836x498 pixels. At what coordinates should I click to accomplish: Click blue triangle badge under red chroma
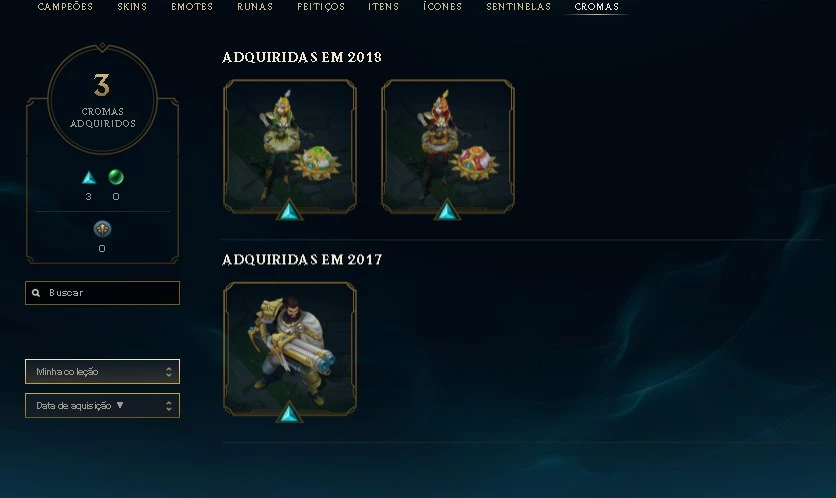click(447, 210)
